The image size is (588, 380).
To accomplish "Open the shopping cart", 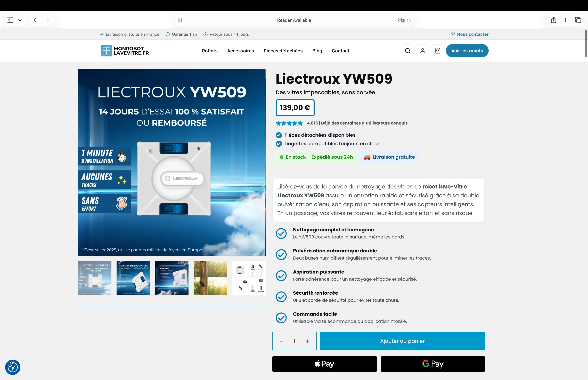I will (x=437, y=51).
